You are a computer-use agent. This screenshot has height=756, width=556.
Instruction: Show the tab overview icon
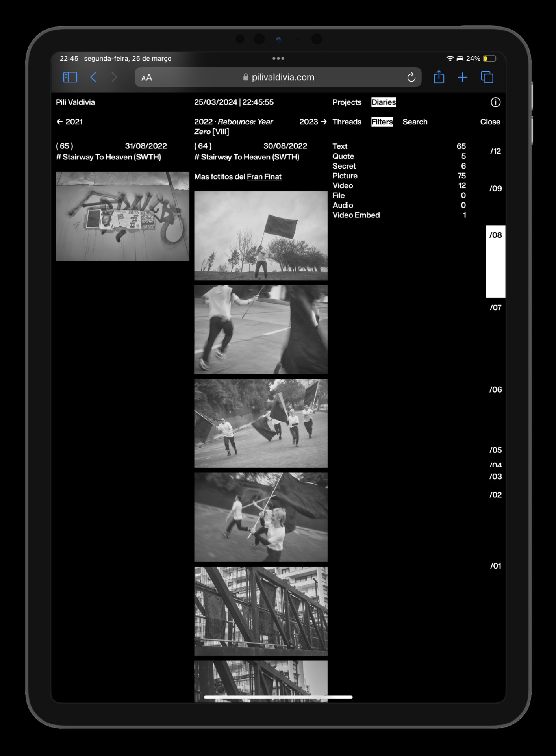487,77
